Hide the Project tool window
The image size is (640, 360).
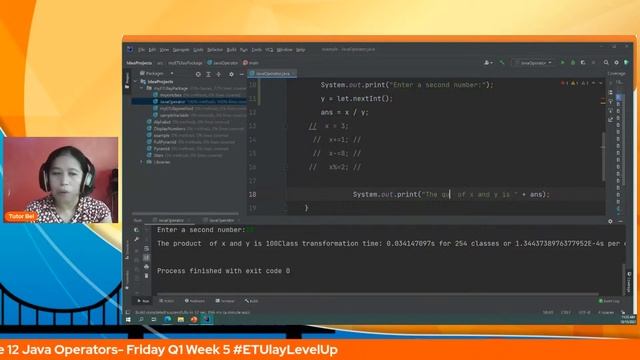tap(241, 74)
